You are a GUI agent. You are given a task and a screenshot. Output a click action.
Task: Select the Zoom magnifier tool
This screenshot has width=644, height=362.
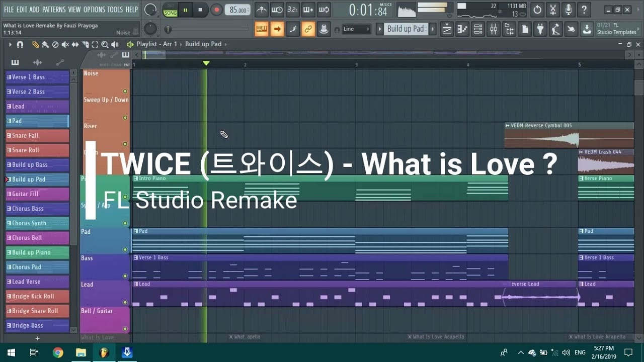click(105, 44)
